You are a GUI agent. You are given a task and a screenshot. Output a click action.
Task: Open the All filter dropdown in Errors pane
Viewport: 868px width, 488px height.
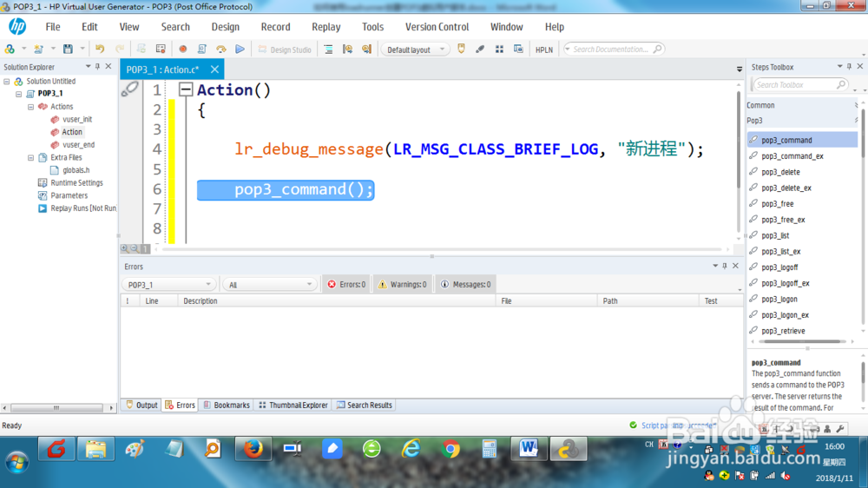(x=270, y=285)
